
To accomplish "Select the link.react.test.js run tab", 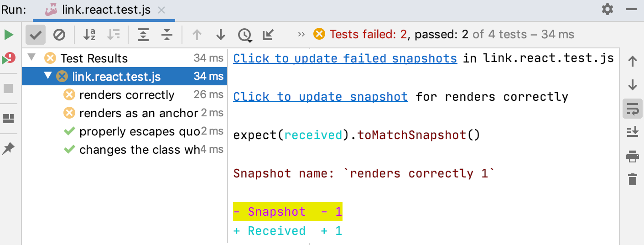I will click(106, 10).
